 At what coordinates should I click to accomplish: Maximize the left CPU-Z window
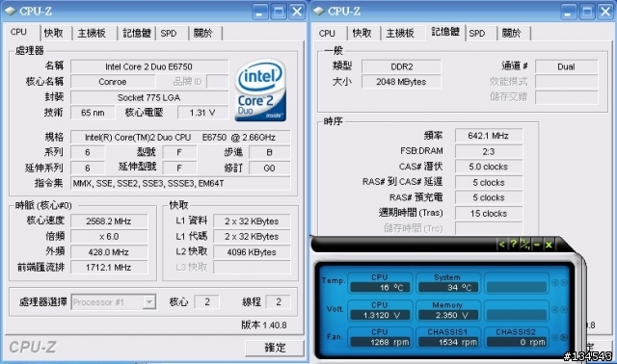coord(279,12)
